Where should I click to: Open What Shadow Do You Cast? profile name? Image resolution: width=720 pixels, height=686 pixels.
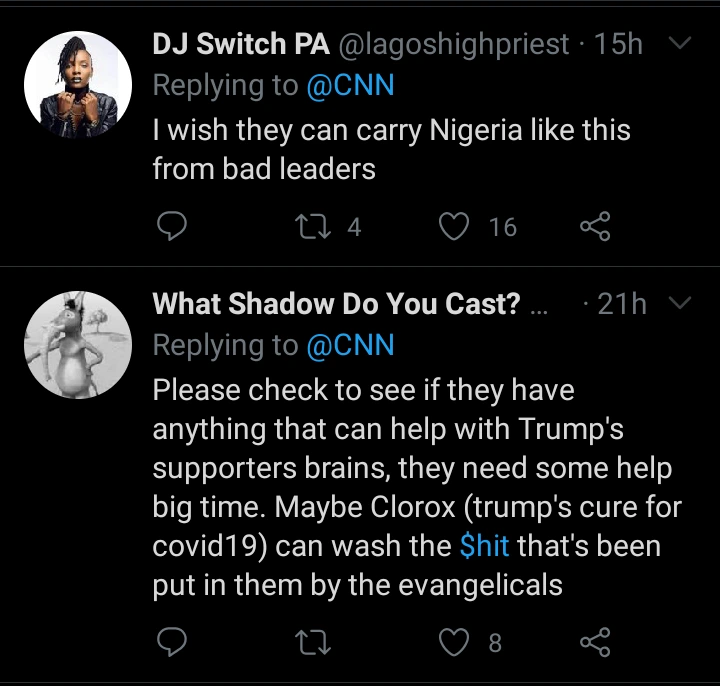(x=336, y=304)
